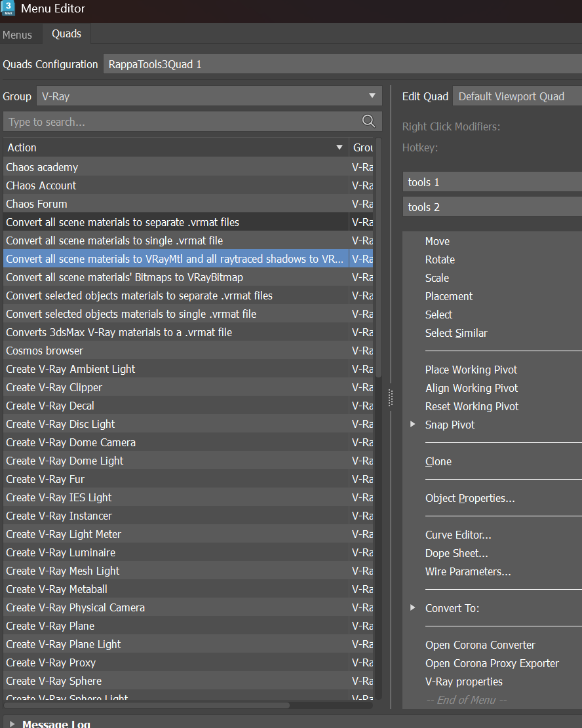Select Create V-Ray Dome Light row

[x=188, y=461]
